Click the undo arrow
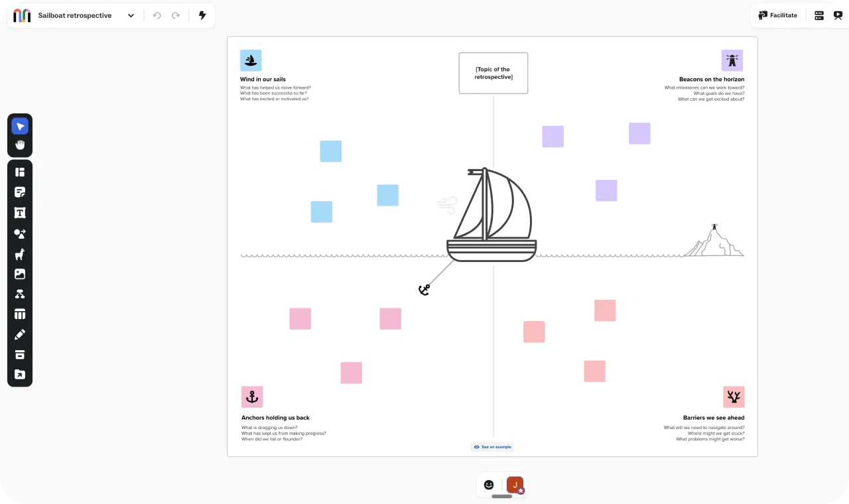This screenshot has height=504, width=849. [x=157, y=15]
